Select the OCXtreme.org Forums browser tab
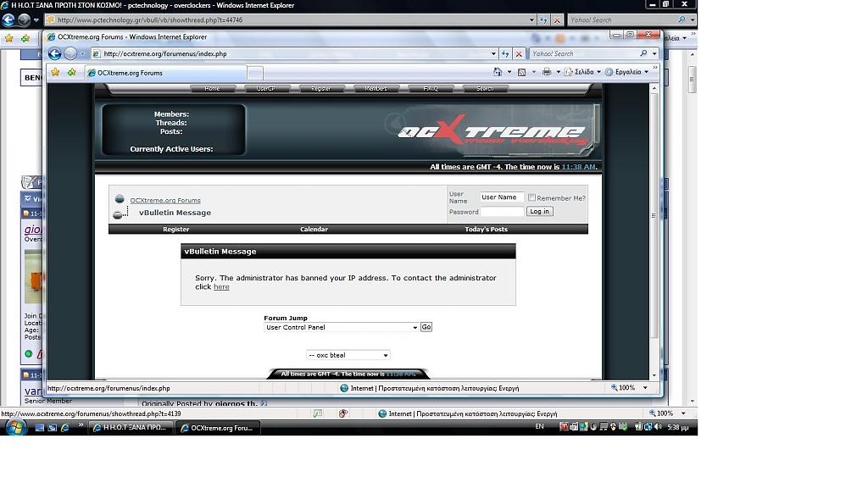The image size is (868, 488). point(165,73)
